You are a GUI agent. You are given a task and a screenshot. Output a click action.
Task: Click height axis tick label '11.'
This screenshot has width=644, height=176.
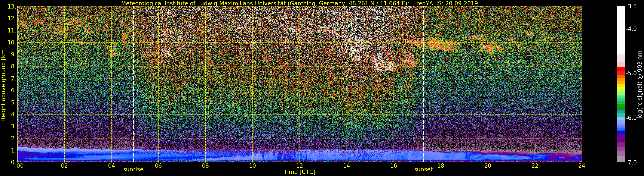pyautogui.click(x=12, y=31)
